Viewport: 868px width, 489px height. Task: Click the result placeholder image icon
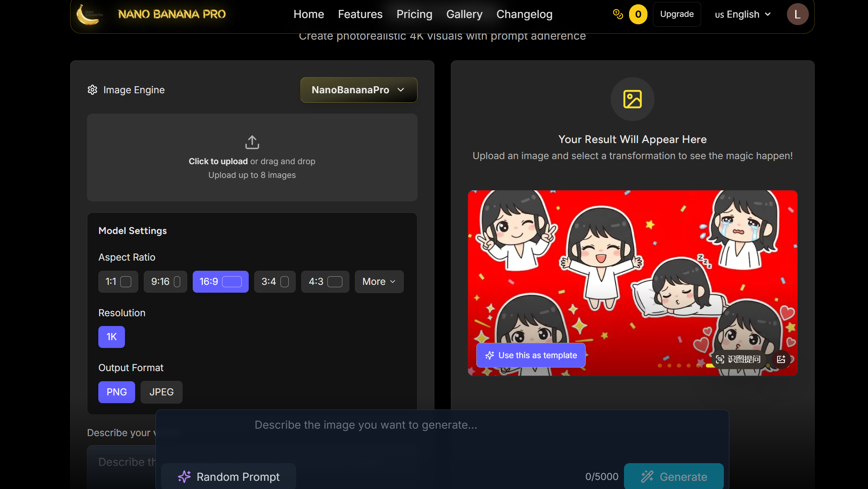click(632, 99)
